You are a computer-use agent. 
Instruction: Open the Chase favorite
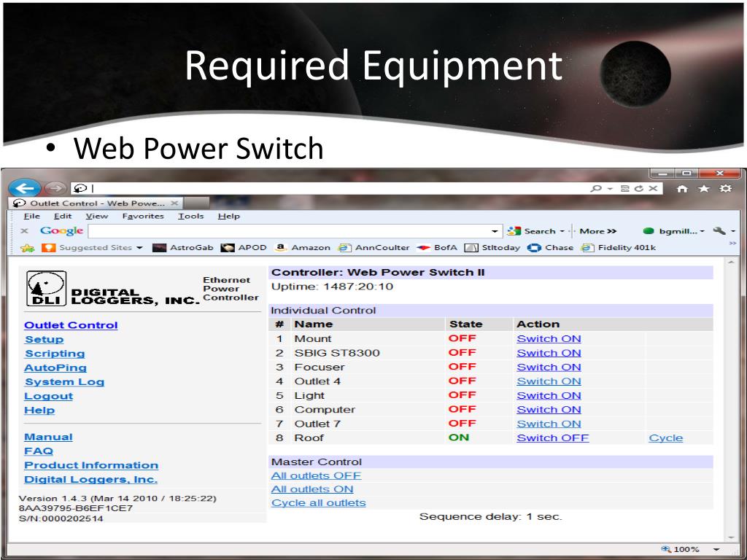(x=550, y=248)
